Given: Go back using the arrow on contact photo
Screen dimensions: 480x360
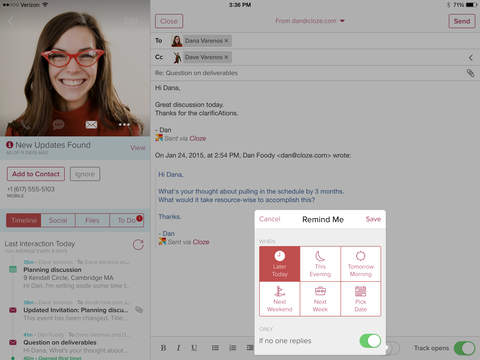Looking at the screenshot, I should [x=10, y=21].
